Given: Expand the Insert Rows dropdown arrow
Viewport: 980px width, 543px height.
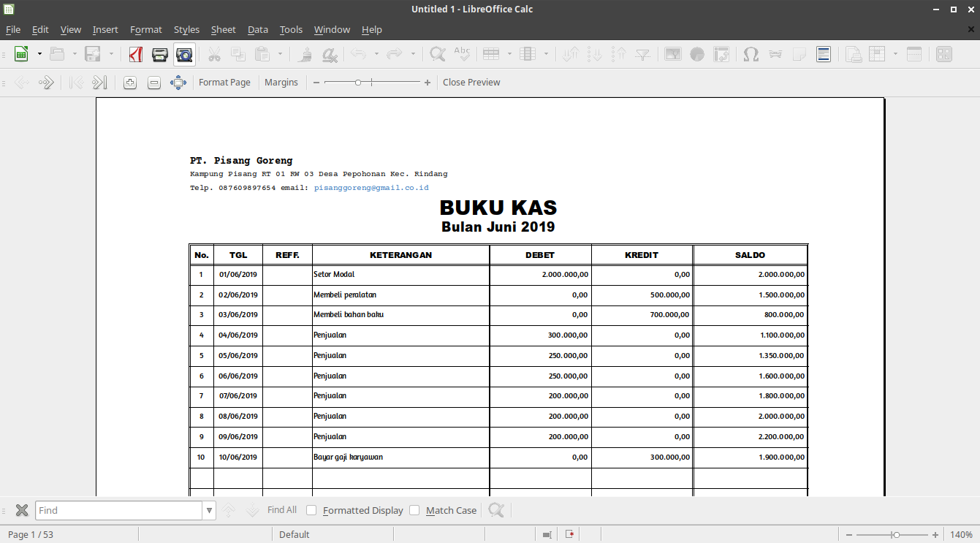Looking at the screenshot, I should point(509,54).
